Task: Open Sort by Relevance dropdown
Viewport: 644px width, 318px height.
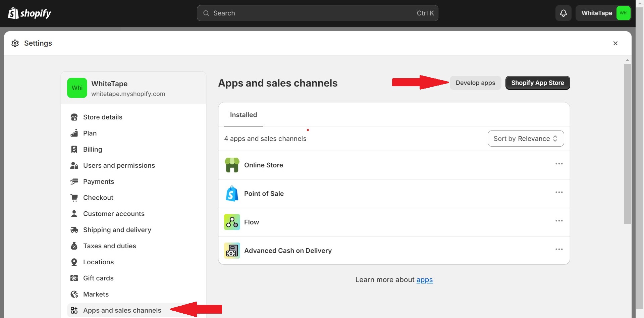Action: coord(526,139)
